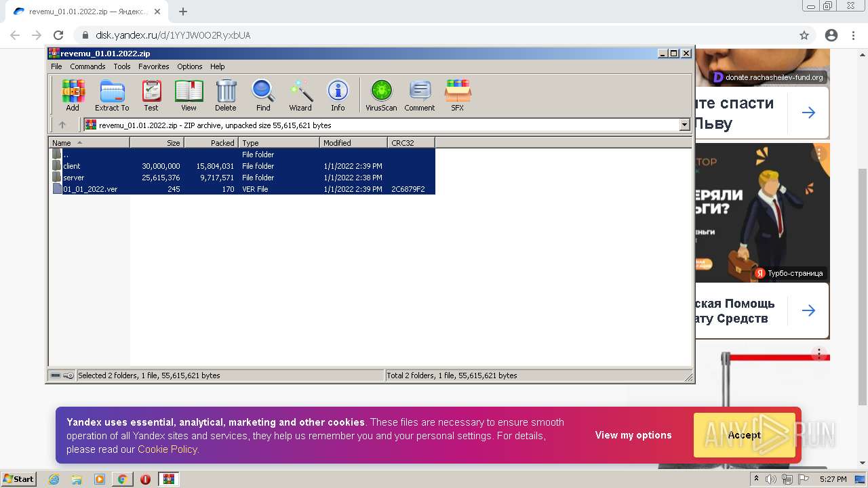Click the SFX toolbar icon
The width and height of the screenshot is (868, 488).
(458, 95)
